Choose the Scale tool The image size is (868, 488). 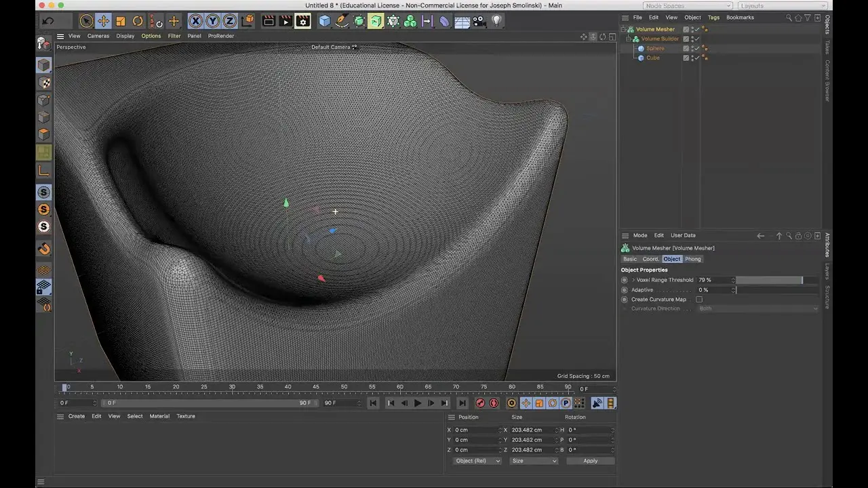(x=121, y=21)
